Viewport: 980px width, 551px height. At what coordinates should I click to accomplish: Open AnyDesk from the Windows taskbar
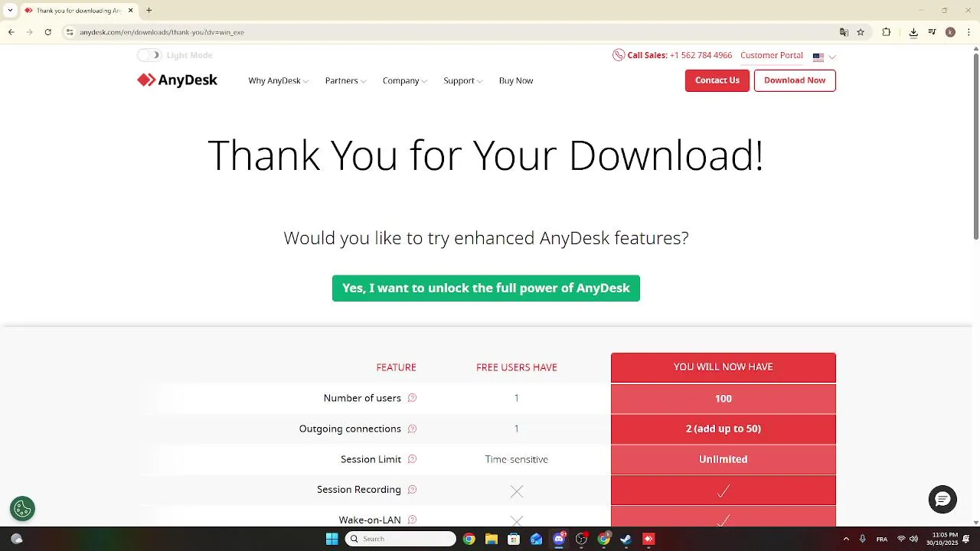point(648,539)
